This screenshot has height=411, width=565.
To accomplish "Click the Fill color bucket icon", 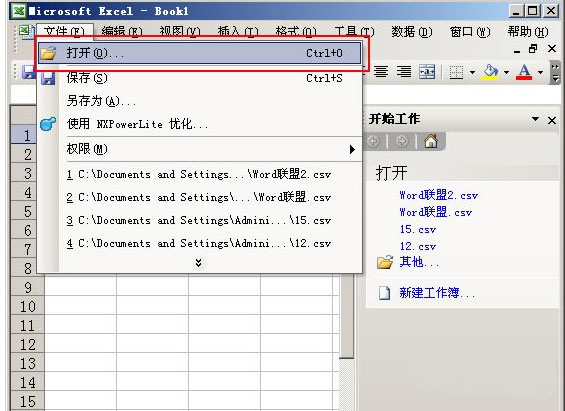I will tap(490, 72).
